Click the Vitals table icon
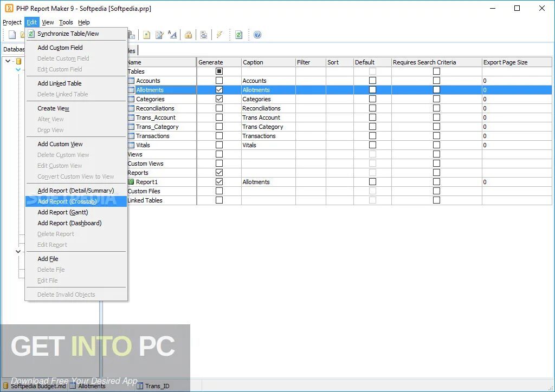This screenshot has width=555, height=392. coord(131,145)
